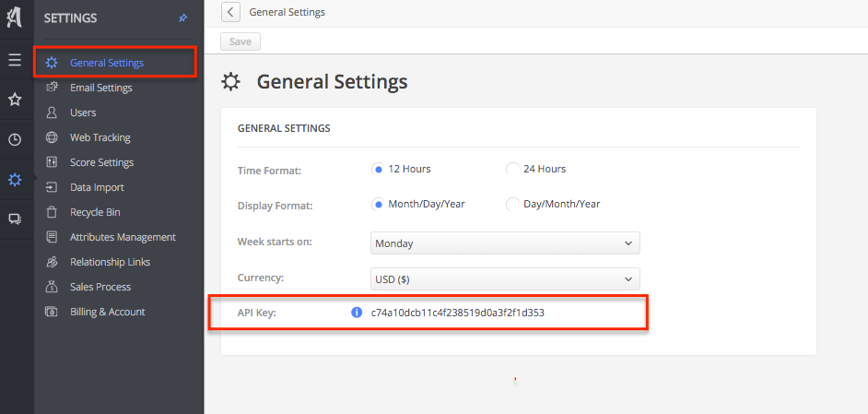Open the Week starts on dropdown
This screenshot has width=868, height=414.
coord(505,243)
